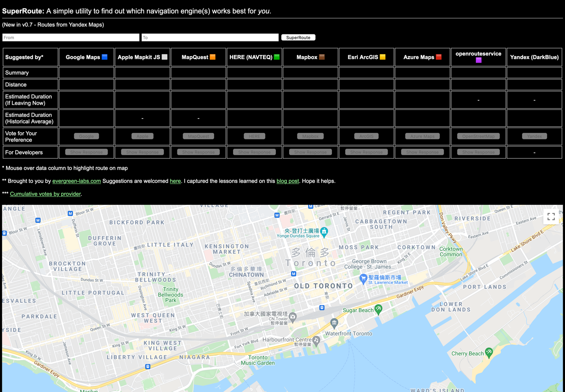Click the Vote for Your Preference label
This screenshot has width=565, height=392.
(x=21, y=136)
